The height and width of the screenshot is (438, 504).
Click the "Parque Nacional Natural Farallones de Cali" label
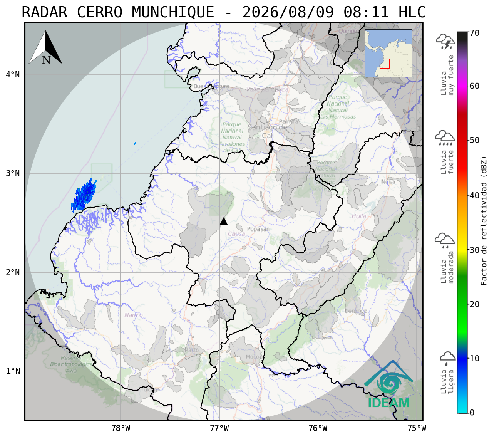(x=232, y=137)
